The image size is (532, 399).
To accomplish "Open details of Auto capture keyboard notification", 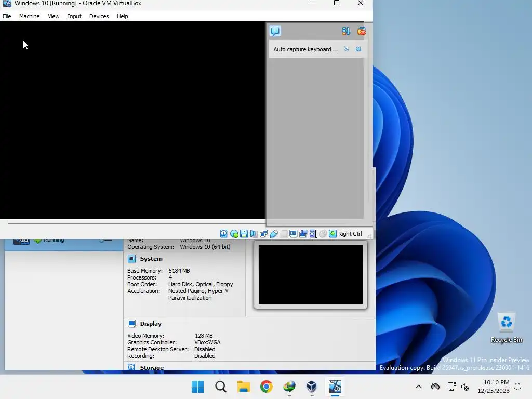I will click(x=347, y=49).
